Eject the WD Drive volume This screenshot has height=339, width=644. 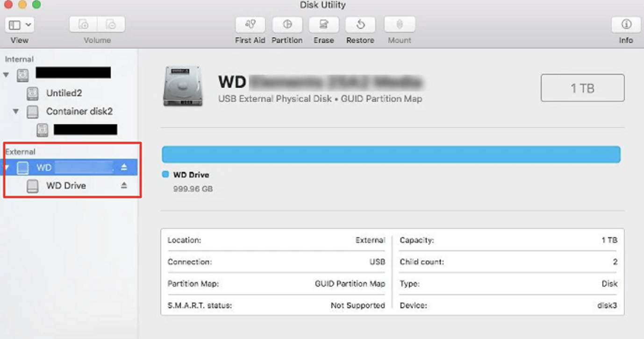coord(124,185)
